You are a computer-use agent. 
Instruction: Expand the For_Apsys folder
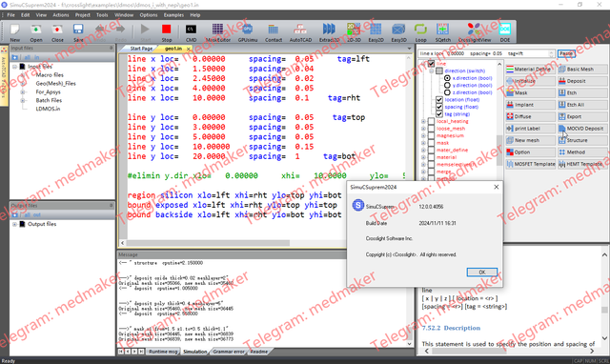point(23,92)
